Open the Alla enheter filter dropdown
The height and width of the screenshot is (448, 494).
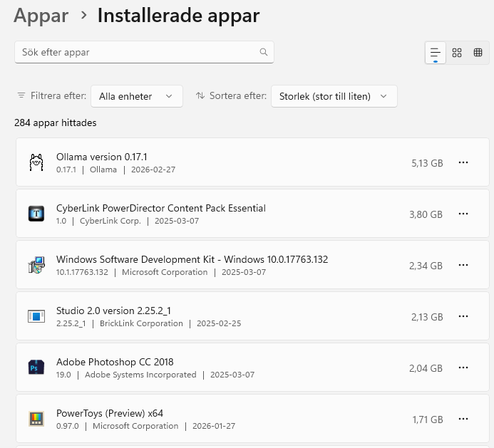137,96
